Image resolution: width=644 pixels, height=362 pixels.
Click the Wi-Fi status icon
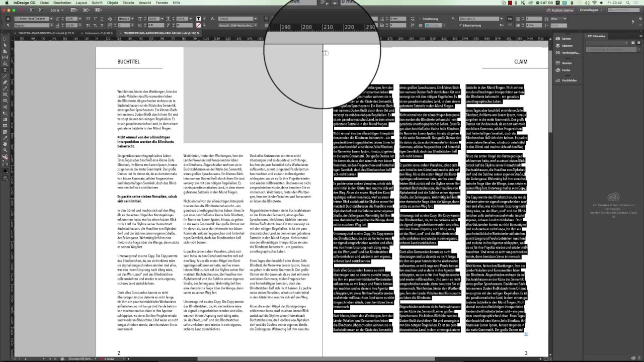[594, 3]
